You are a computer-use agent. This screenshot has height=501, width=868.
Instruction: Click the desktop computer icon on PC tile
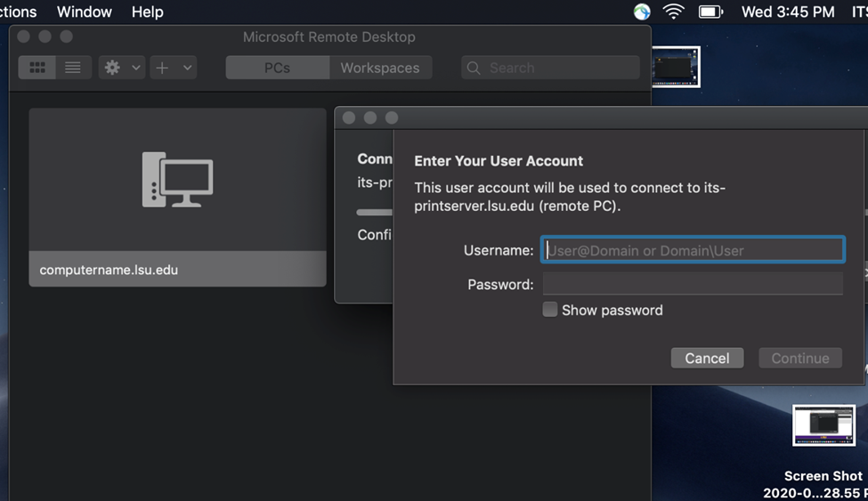pyautogui.click(x=177, y=180)
